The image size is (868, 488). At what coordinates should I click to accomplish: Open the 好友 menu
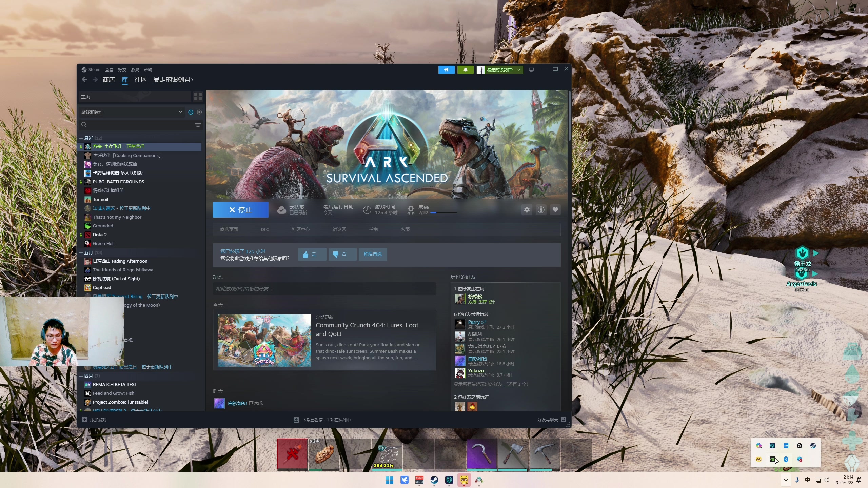pyautogui.click(x=122, y=70)
